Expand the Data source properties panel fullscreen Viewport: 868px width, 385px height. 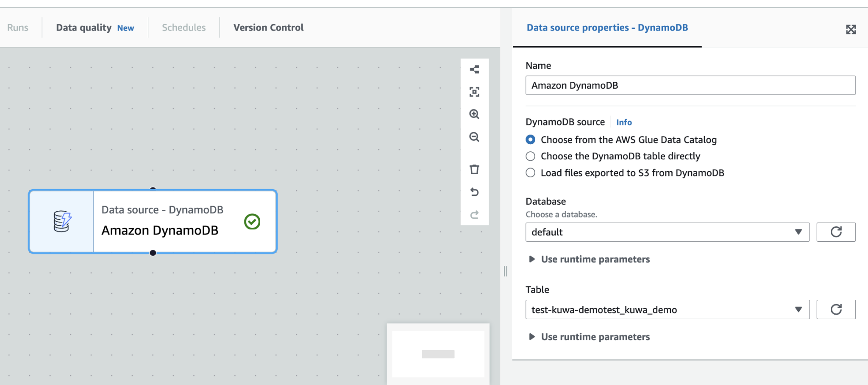click(x=851, y=29)
